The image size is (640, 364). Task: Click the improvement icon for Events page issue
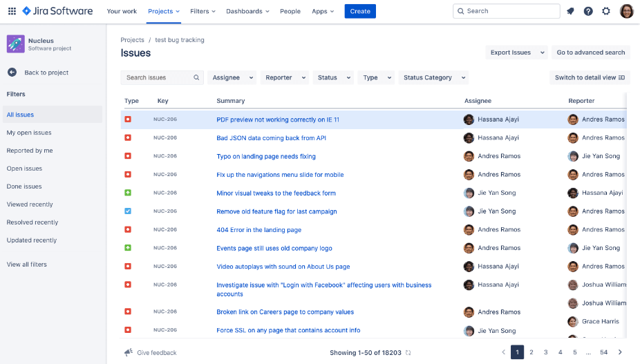pos(128,248)
